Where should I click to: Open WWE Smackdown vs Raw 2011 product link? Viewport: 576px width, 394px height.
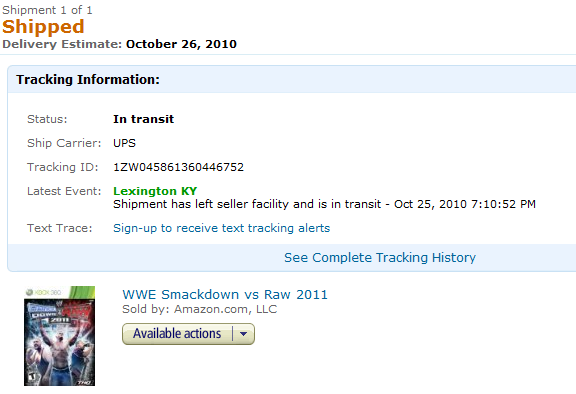pyautogui.click(x=225, y=294)
